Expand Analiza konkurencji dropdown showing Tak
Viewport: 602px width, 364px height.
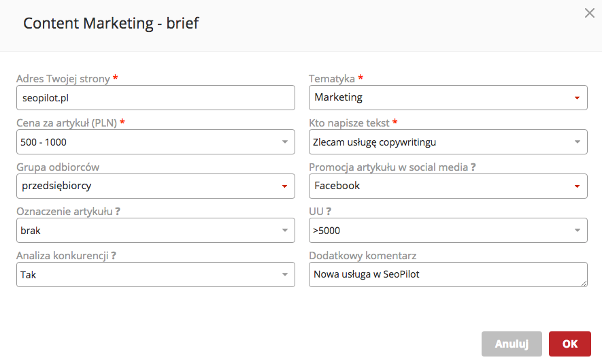(x=155, y=275)
